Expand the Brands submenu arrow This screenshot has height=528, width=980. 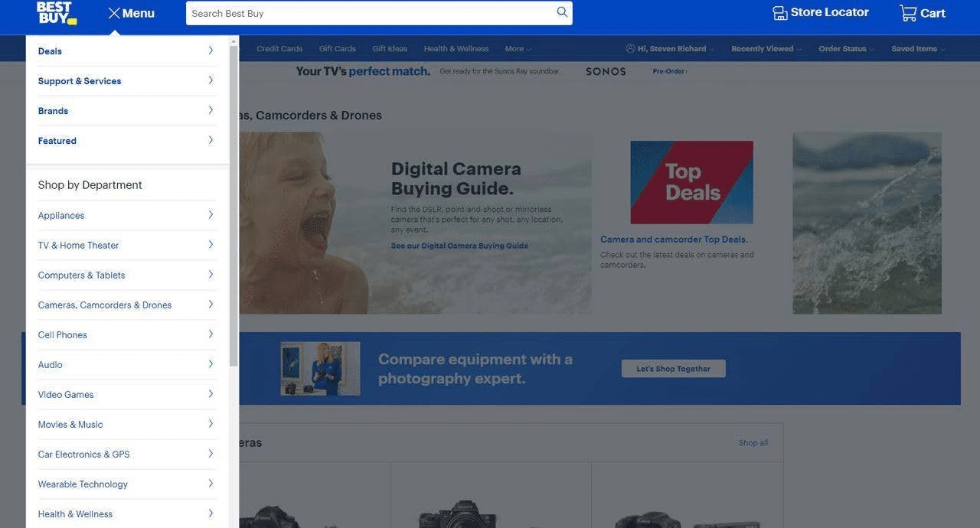point(211,110)
